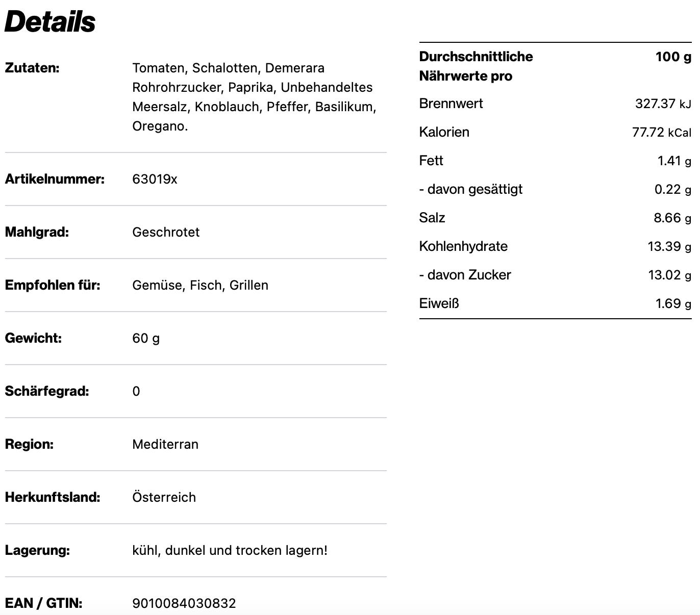Viewport: 700px width, 615px height.
Task: Click the Region value Mediterran
Action: point(165,444)
